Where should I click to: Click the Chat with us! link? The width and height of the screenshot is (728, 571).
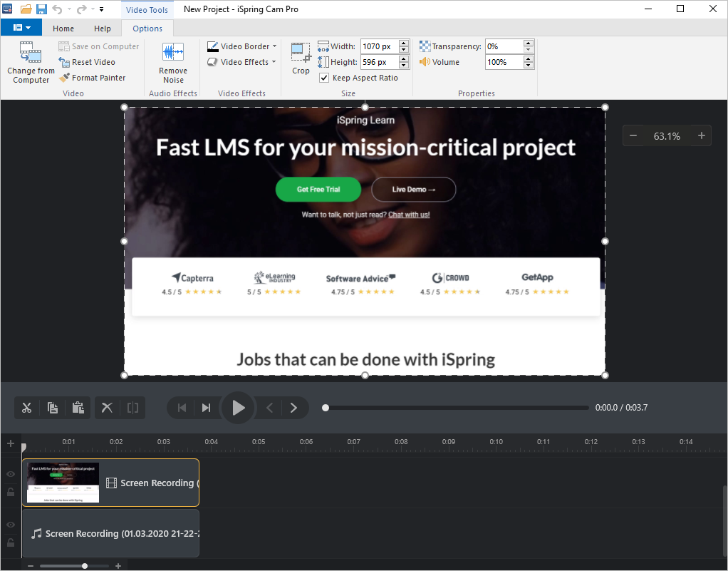point(409,215)
